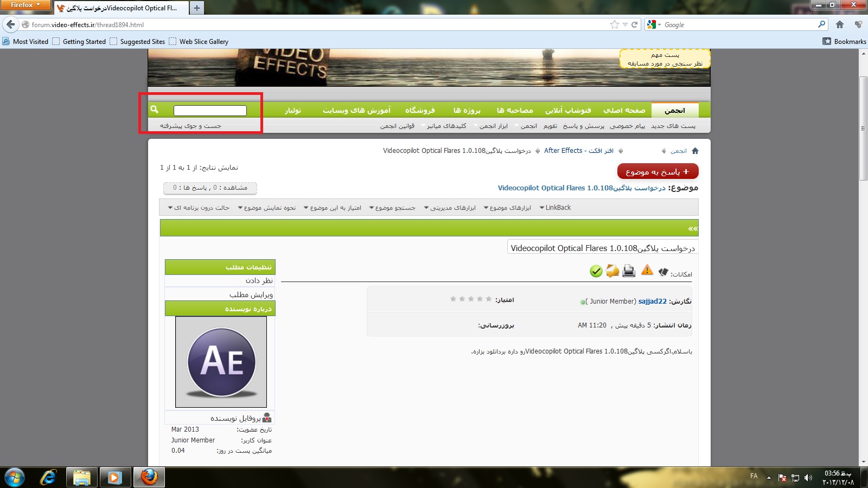Expand the جستجو موضوع search thread dropdown
Viewport: 868px width, 488px height.
(x=392, y=208)
